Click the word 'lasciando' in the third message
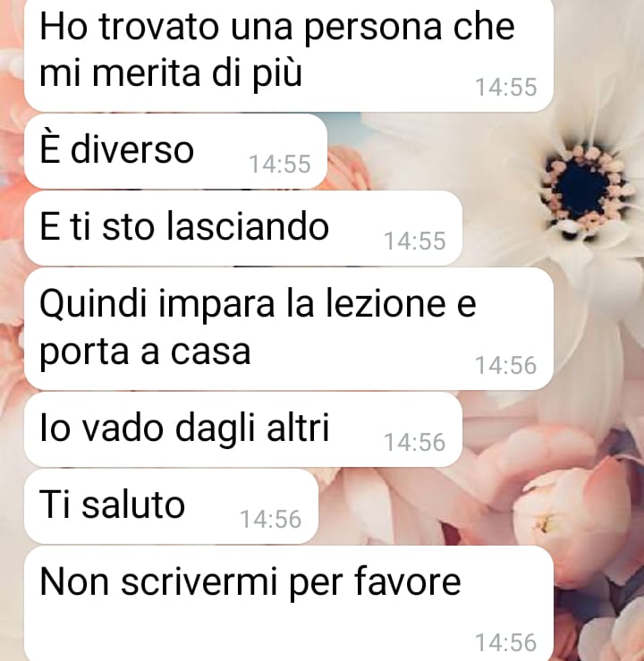Image resolution: width=644 pixels, height=661 pixels. (248, 226)
